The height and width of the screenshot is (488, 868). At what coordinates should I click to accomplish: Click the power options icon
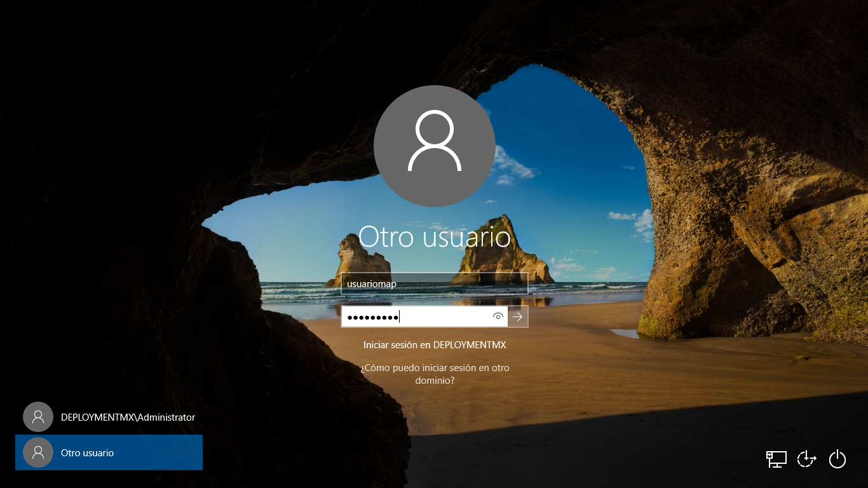tap(837, 459)
